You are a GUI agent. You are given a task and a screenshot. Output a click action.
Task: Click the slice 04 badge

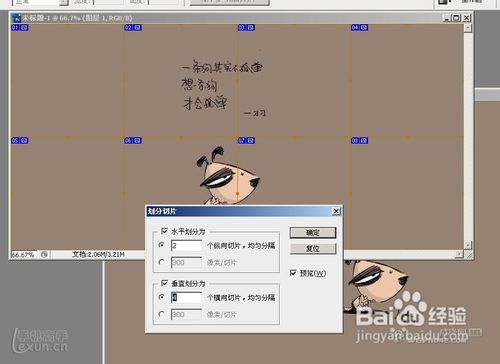359,27
